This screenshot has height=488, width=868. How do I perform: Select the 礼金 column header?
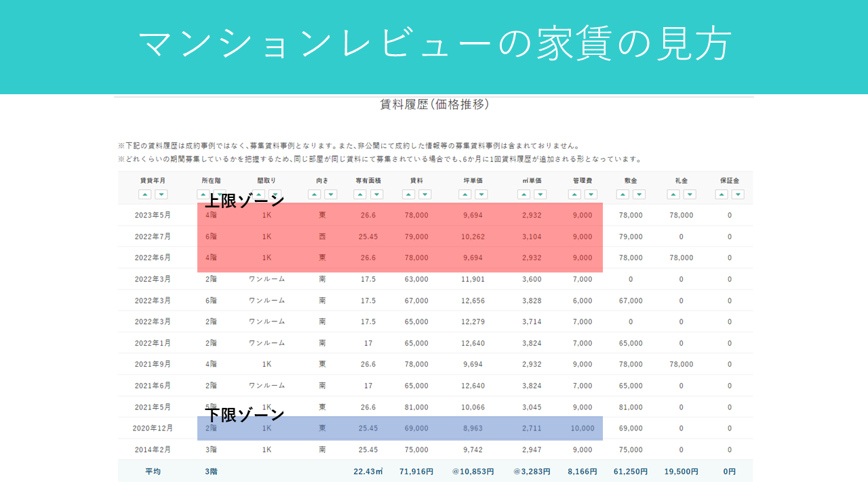(682, 181)
